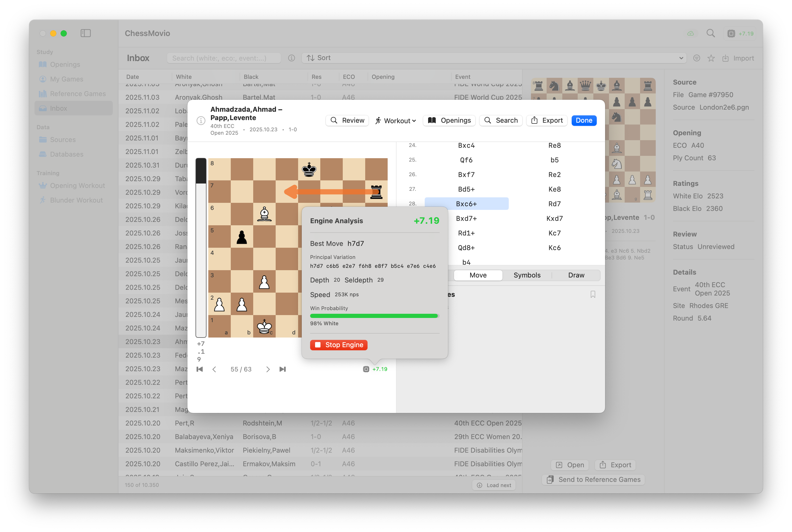
Task: Open the search bar dropdown chevron
Action: click(x=681, y=58)
